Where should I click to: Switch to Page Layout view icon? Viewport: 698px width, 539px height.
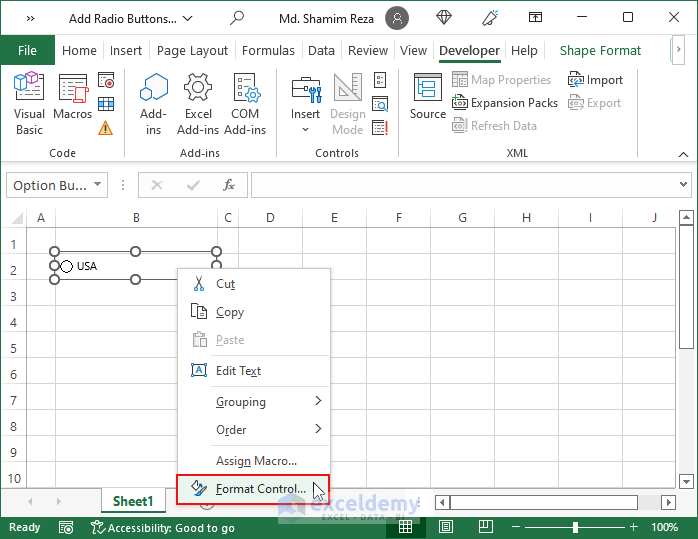coord(446,527)
